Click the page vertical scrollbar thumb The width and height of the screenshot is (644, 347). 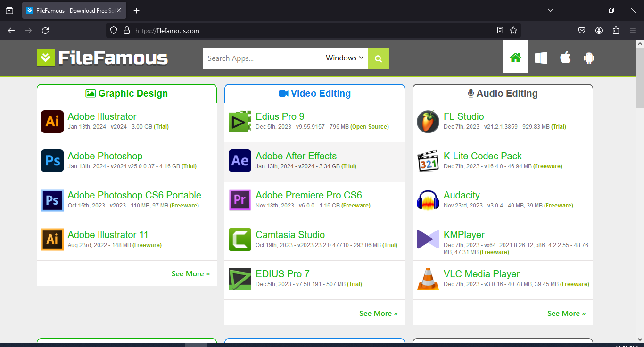pos(640,78)
